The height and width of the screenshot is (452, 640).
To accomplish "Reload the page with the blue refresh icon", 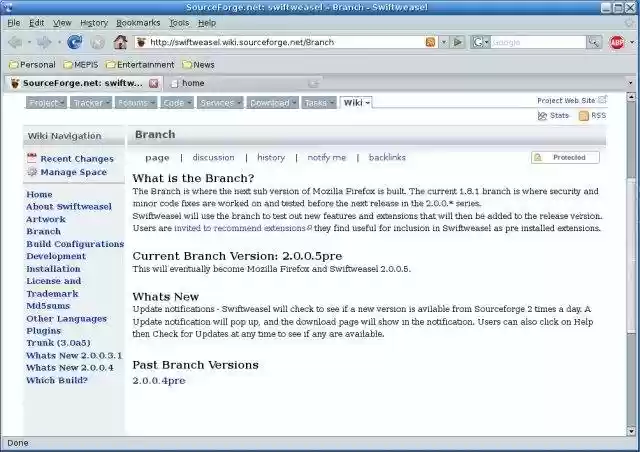I will coord(75,42).
